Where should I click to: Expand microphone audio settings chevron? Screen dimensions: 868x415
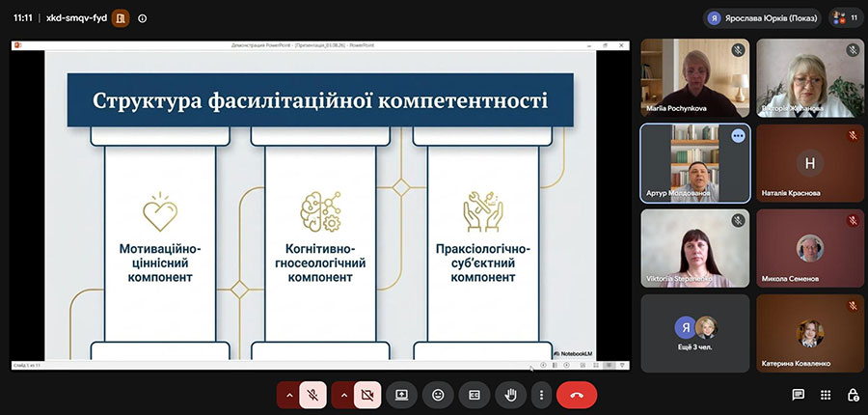click(x=288, y=395)
